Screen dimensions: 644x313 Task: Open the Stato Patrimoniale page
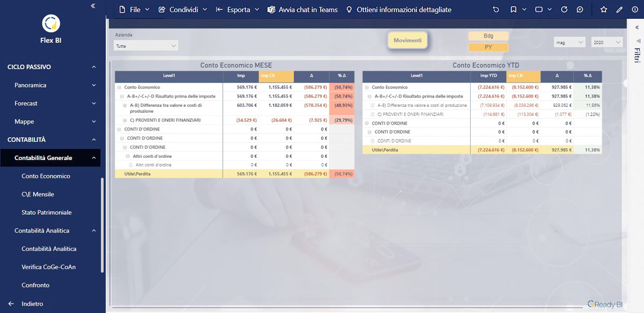[47, 213]
